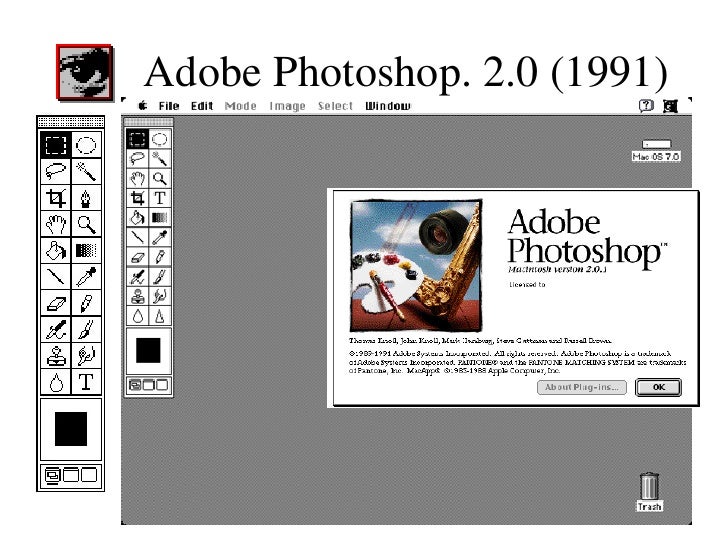
Task: Open the dimmed Select menu
Action: pos(336,106)
